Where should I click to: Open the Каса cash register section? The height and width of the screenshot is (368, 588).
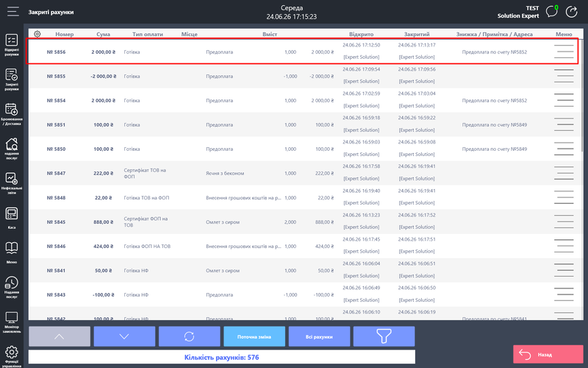(x=12, y=218)
